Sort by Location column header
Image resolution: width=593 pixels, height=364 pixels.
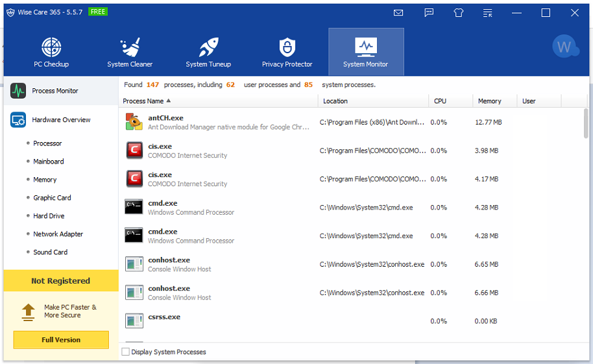373,101
